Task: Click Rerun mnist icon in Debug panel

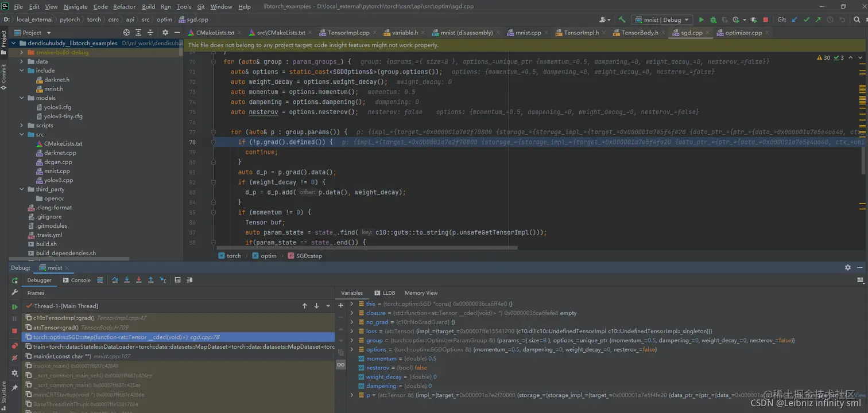Action: [15, 280]
